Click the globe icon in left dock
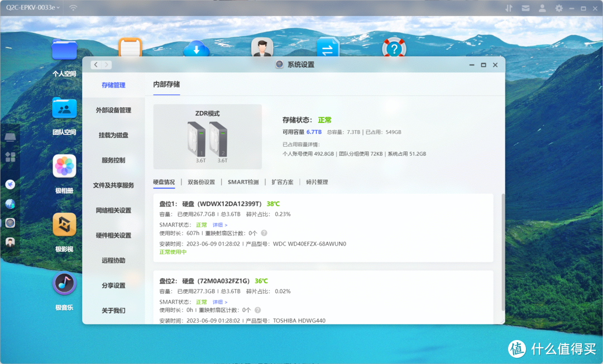 coord(11,204)
